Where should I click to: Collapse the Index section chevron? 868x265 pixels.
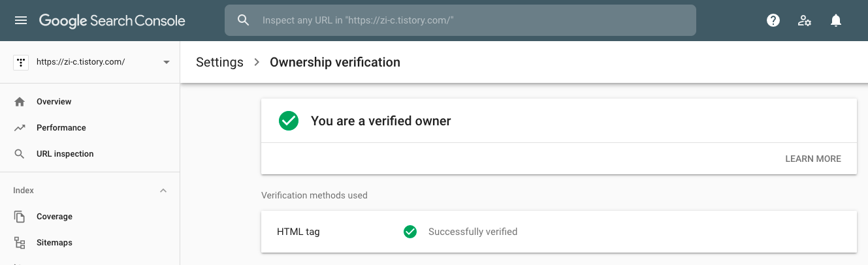point(163,191)
